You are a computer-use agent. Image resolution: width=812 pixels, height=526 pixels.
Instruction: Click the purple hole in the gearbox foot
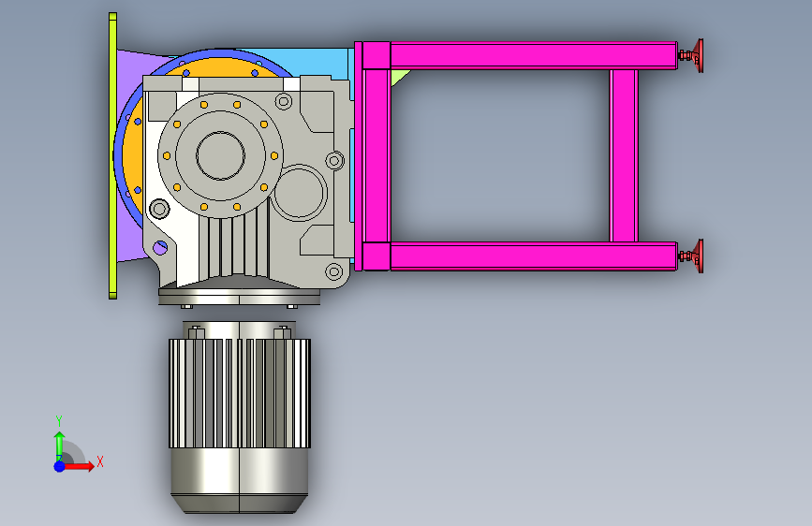pos(160,247)
